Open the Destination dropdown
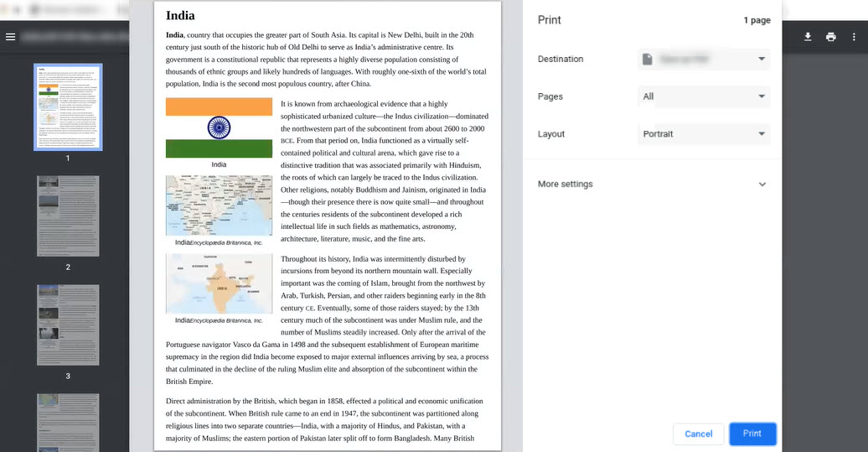Screen dimensions: 868x452 coord(703,59)
